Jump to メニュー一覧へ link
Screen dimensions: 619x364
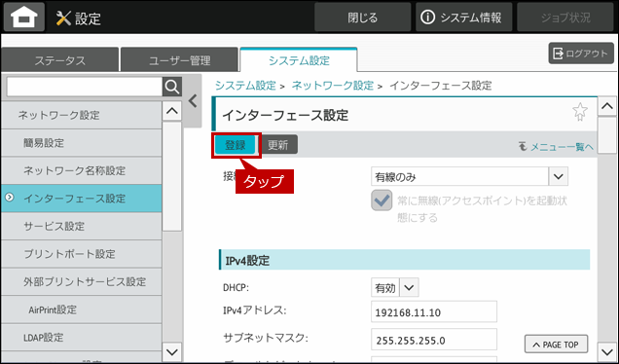tap(556, 147)
